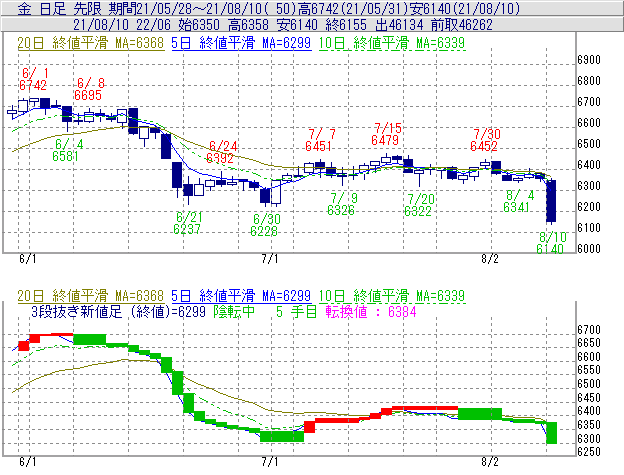Click the 7/7 6451 high label
Image resolution: width=624 pixels, height=475 pixels.
pyautogui.click(x=320, y=140)
